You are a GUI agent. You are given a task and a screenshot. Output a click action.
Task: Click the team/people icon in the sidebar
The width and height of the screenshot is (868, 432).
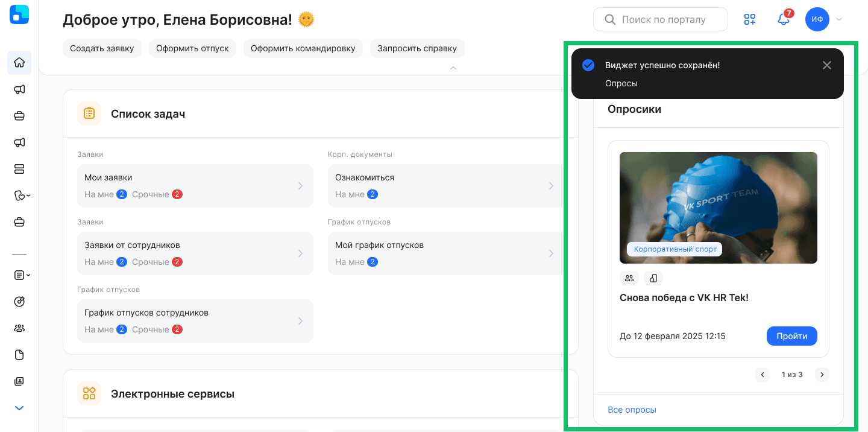pyautogui.click(x=19, y=328)
